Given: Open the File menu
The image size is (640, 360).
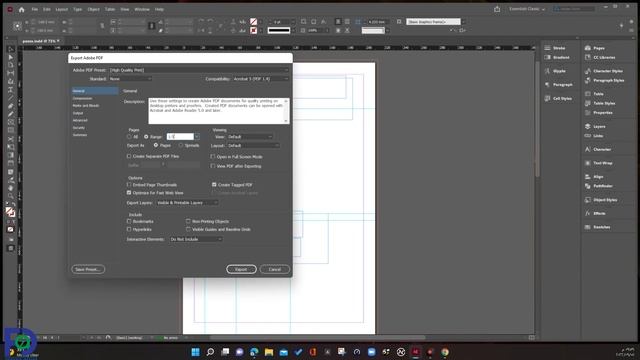Looking at the screenshot, I should tap(35, 9).
